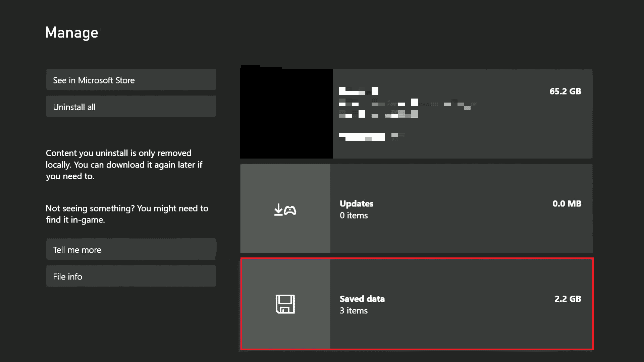Open See in Microsoft Store

(x=131, y=80)
